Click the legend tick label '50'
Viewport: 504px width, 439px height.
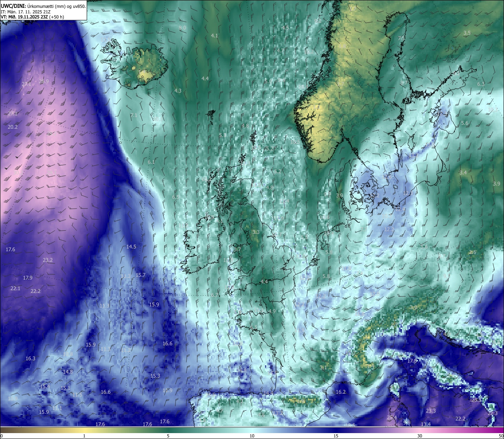click(501, 436)
